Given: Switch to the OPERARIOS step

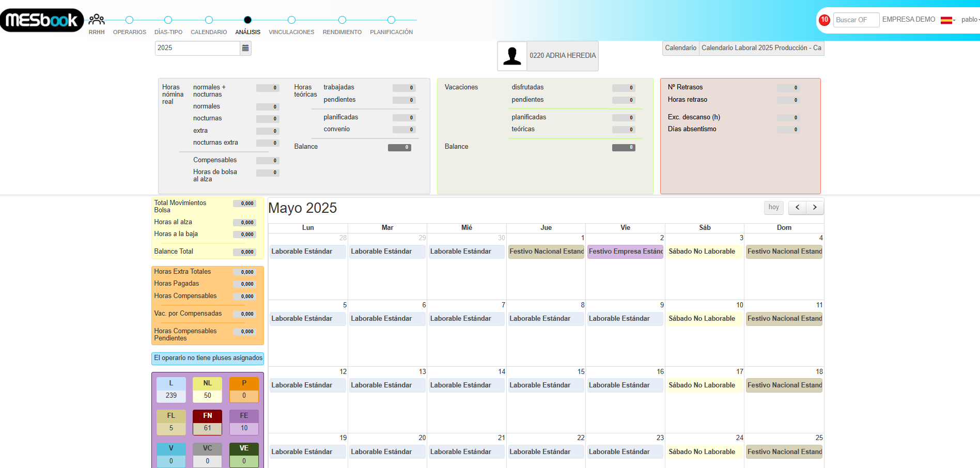Looking at the screenshot, I should [x=130, y=20].
